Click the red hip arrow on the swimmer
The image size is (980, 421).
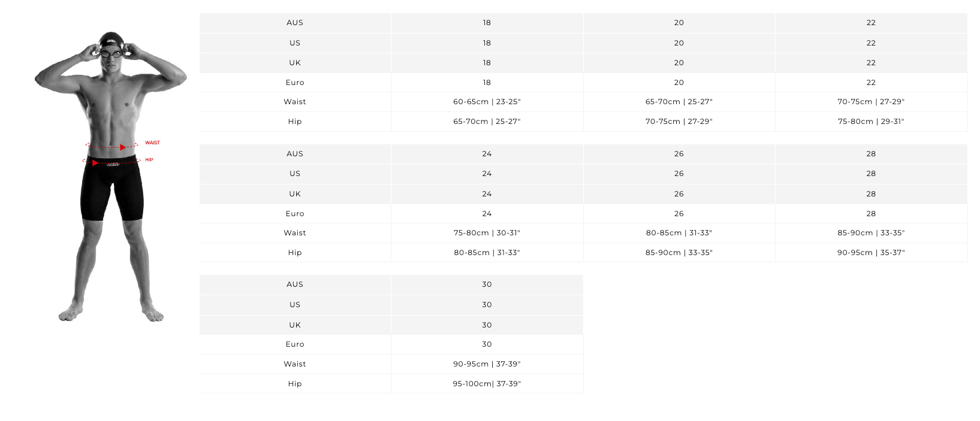click(95, 162)
